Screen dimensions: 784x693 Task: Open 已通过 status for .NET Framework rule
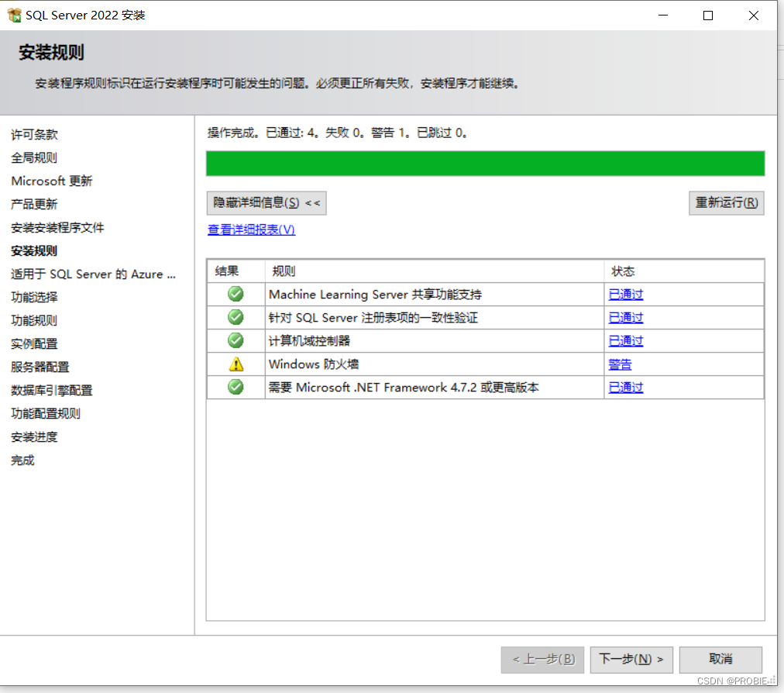coord(625,388)
